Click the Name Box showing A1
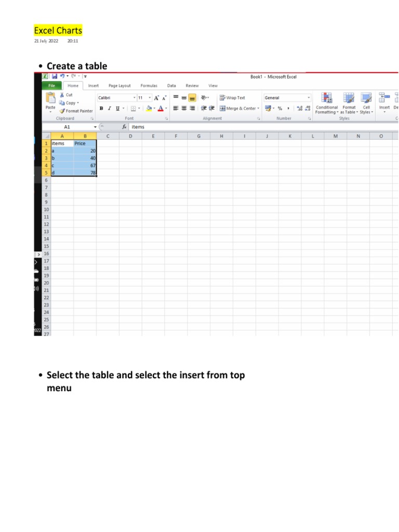The image size is (399, 532). click(x=68, y=127)
